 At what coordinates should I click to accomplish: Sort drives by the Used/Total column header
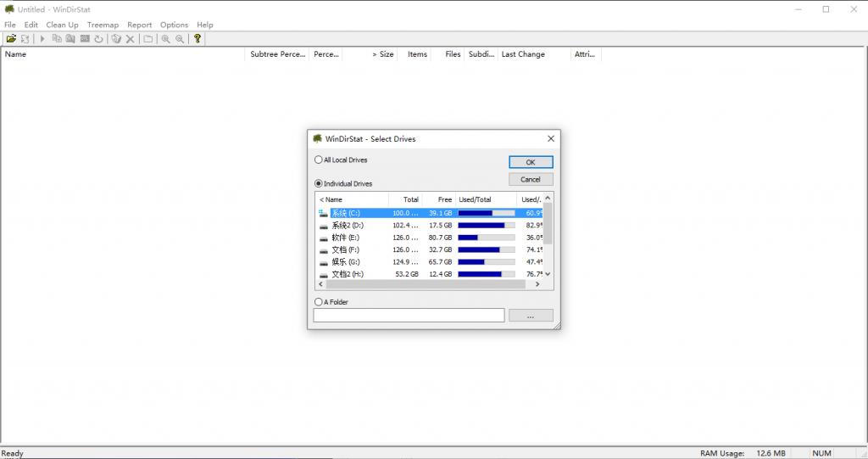tap(486, 199)
